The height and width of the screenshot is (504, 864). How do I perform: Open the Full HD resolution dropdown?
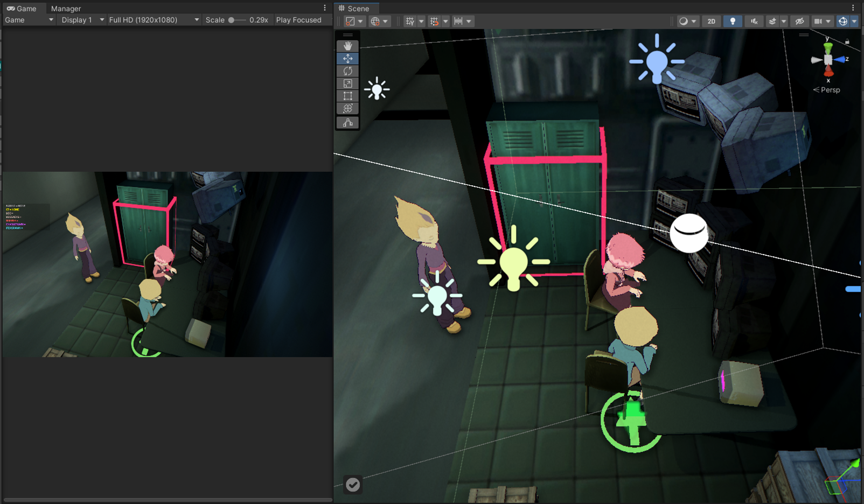(154, 20)
